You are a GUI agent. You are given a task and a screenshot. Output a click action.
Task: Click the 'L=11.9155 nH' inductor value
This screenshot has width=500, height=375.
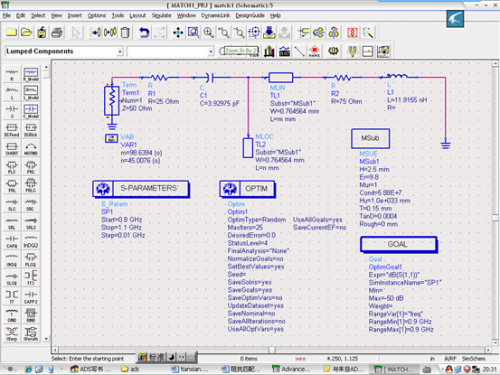(407, 100)
